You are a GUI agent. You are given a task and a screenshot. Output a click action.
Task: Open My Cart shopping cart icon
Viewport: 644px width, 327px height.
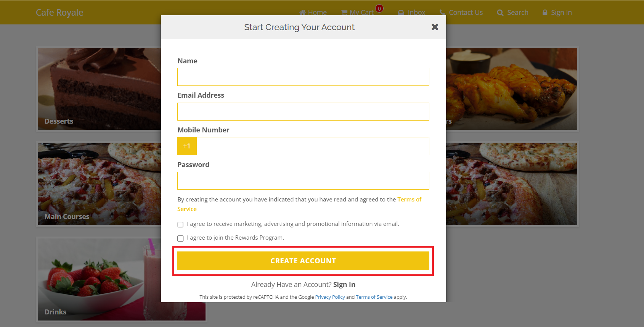click(344, 13)
